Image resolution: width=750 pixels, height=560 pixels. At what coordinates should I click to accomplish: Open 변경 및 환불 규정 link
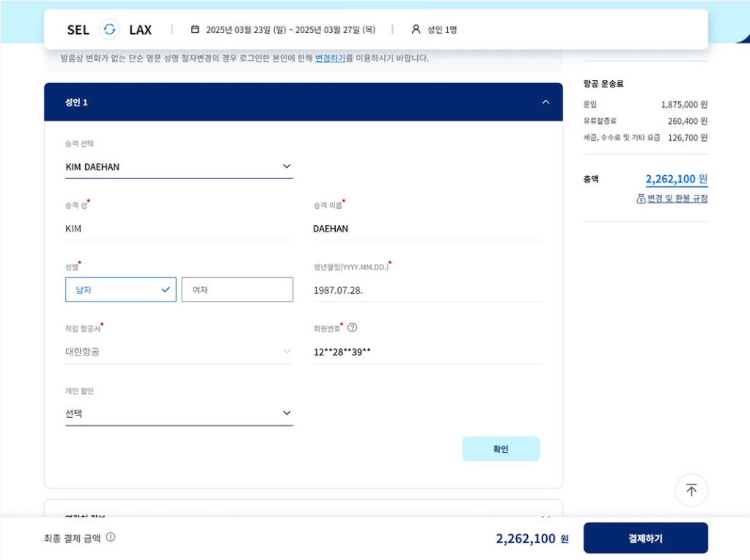pyautogui.click(x=677, y=199)
